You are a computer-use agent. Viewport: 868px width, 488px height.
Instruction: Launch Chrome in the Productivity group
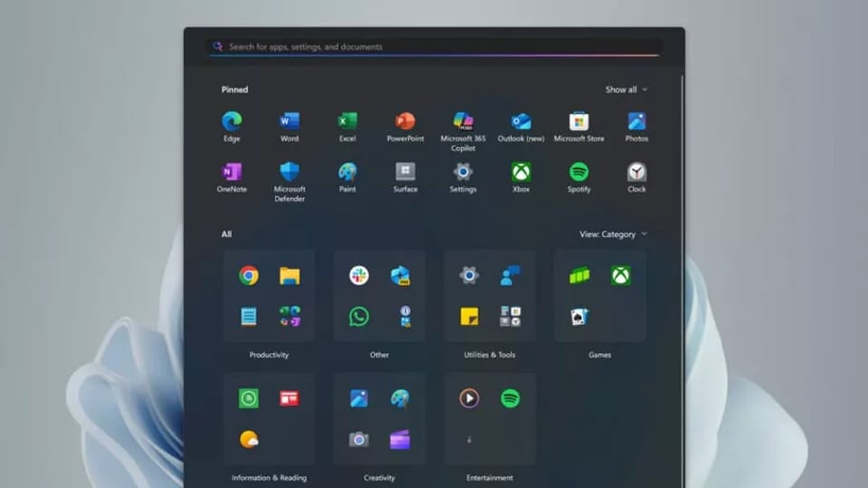[x=249, y=276]
